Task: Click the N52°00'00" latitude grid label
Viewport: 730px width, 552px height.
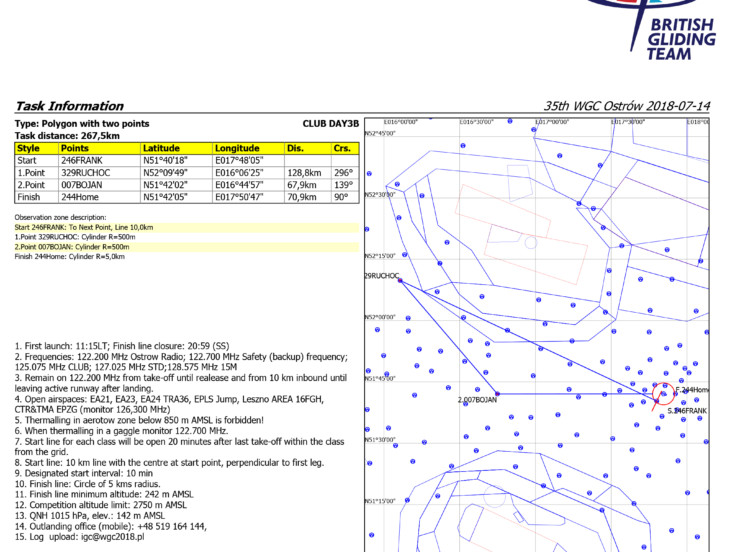Action: pyautogui.click(x=381, y=317)
